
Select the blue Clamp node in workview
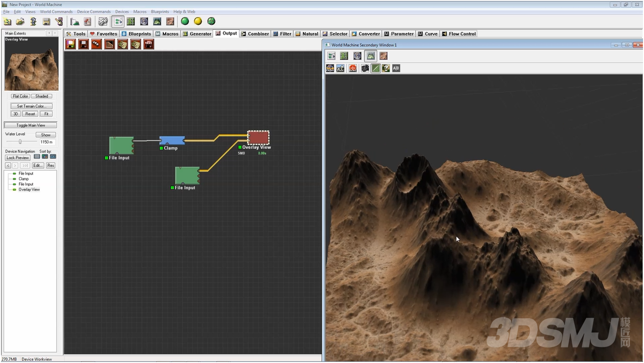click(x=172, y=140)
